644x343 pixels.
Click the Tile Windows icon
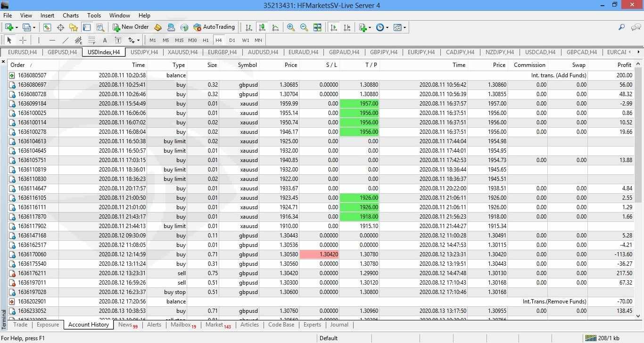317,27
